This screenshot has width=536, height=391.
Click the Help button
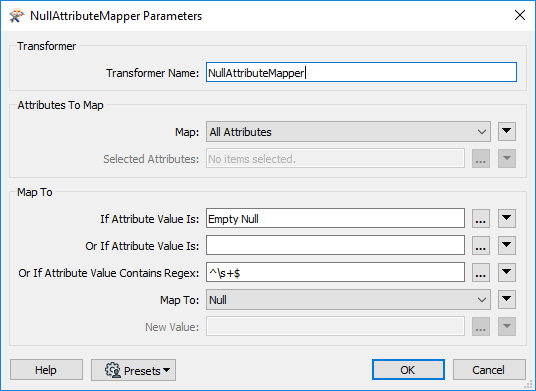[x=46, y=370]
